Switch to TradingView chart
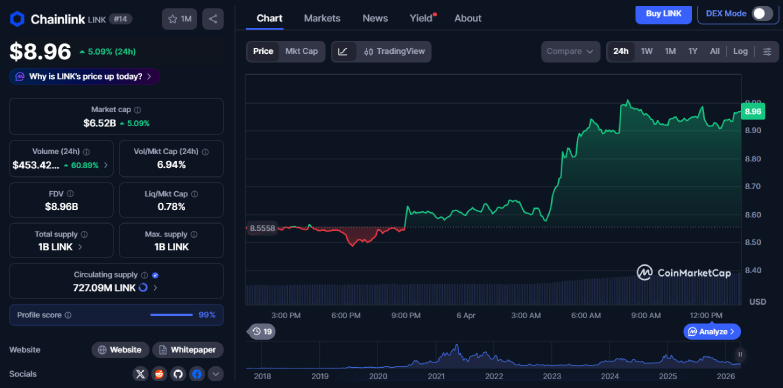The image size is (783, 388). point(394,51)
